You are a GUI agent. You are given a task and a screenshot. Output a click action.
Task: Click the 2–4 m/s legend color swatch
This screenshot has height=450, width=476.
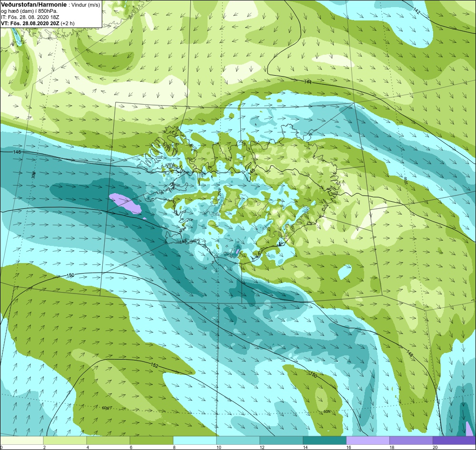coord(65,440)
